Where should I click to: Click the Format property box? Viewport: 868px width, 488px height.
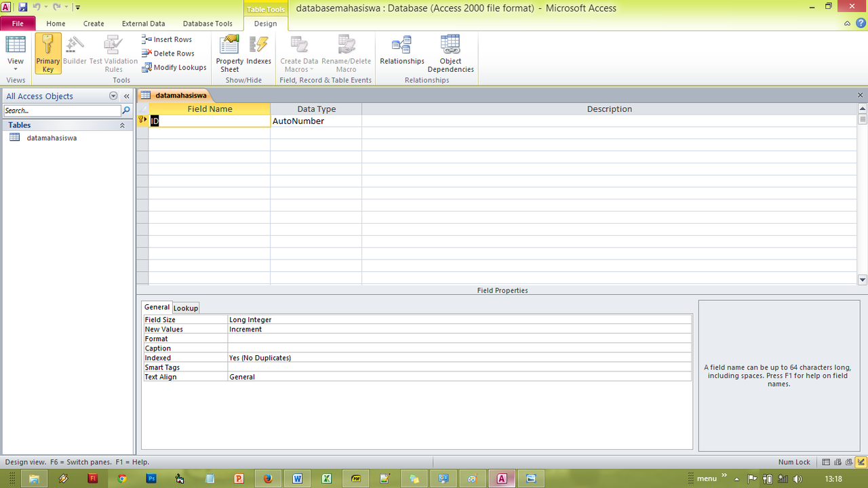coord(460,338)
